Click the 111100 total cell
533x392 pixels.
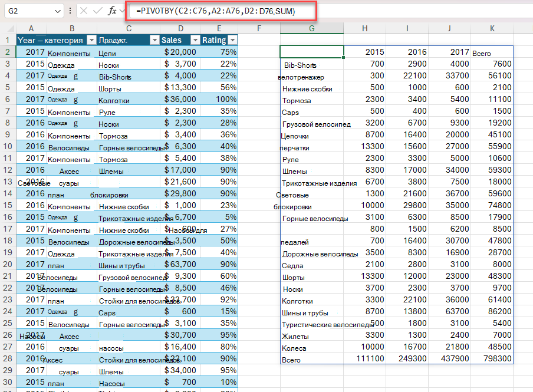[365, 358]
